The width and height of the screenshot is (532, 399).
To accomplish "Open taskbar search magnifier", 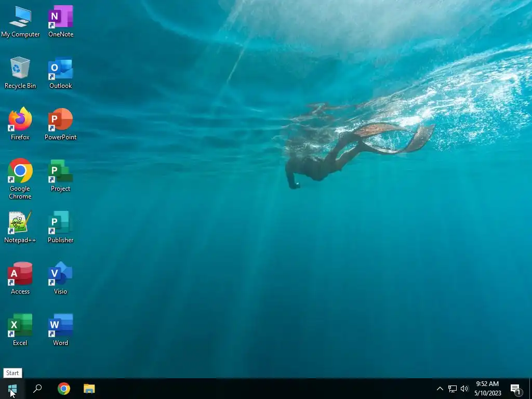I will pyautogui.click(x=37, y=389).
